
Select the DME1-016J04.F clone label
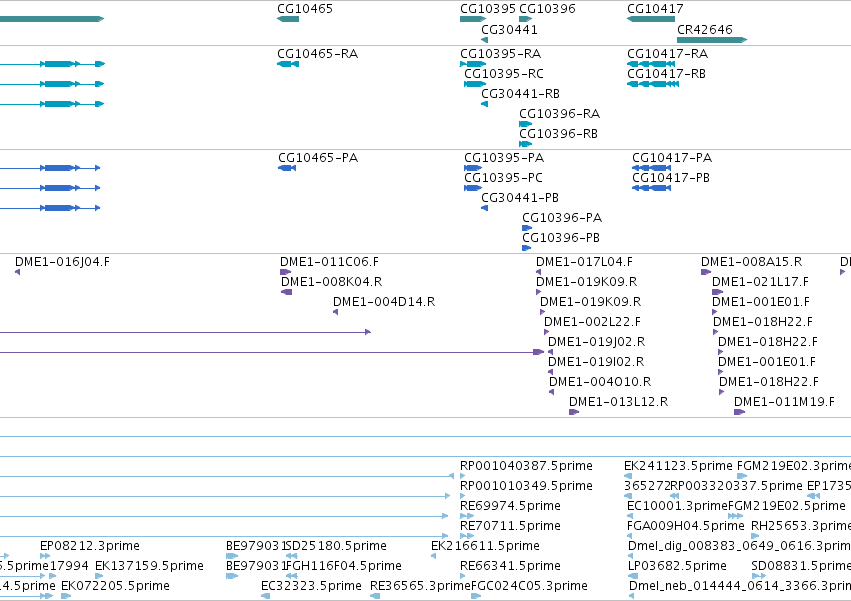(62, 262)
